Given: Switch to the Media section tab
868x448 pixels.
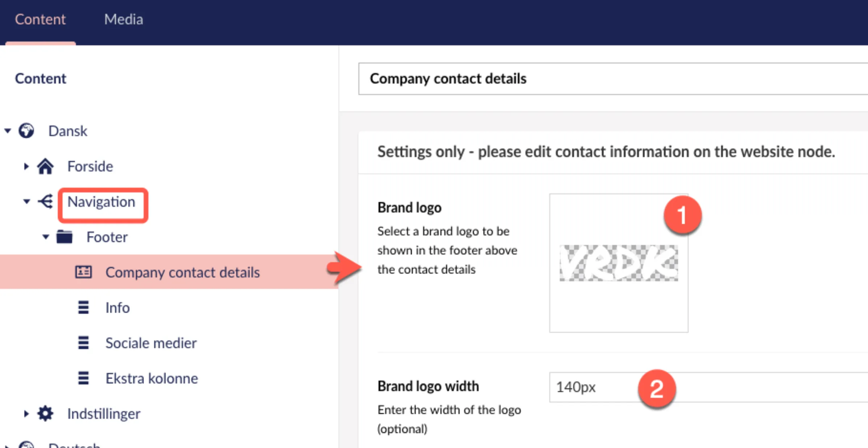Looking at the screenshot, I should tap(124, 19).
